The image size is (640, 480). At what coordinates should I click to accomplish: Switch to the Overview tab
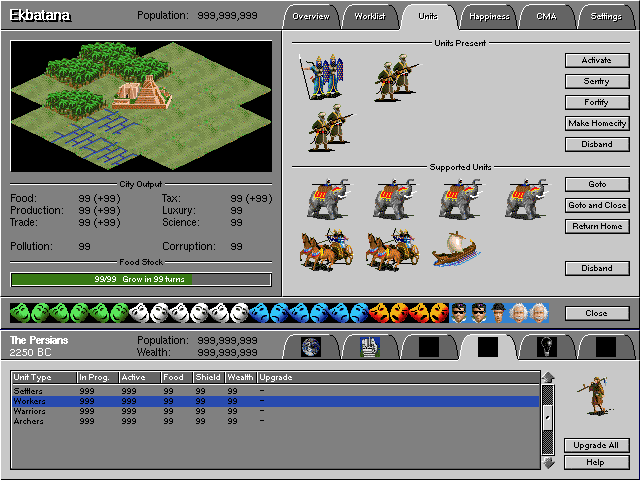[x=311, y=16]
